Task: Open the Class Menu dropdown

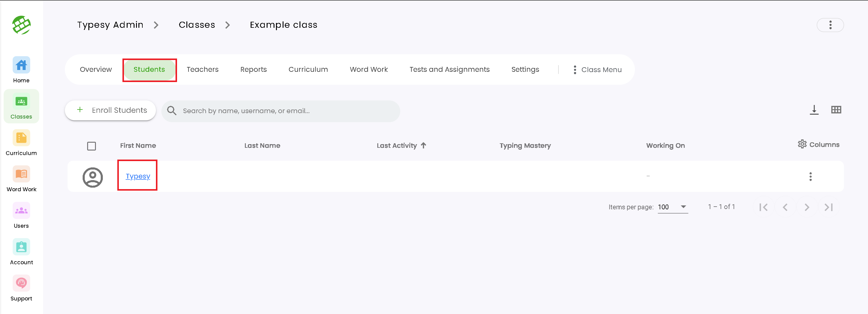Action: pyautogui.click(x=597, y=70)
